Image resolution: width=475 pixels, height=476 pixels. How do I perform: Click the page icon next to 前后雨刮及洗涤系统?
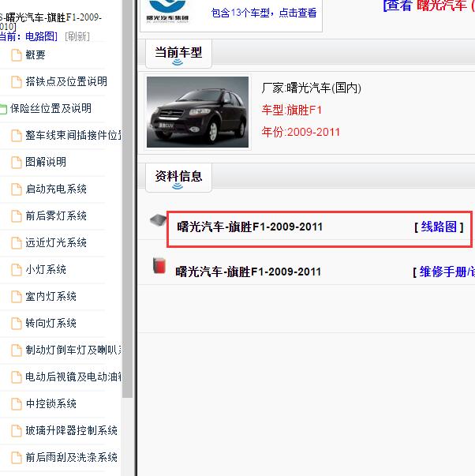click(x=17, y=458)
